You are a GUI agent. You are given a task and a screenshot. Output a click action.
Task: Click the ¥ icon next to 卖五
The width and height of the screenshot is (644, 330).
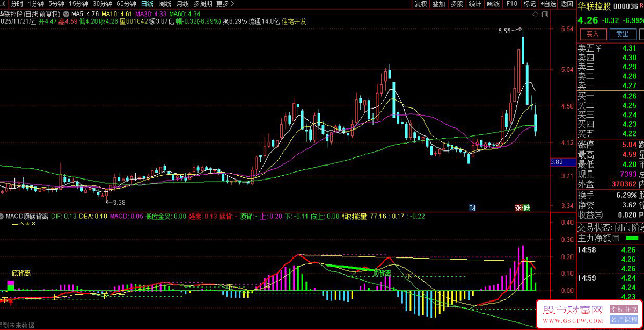pyautogui.click(x=599, y=48)
